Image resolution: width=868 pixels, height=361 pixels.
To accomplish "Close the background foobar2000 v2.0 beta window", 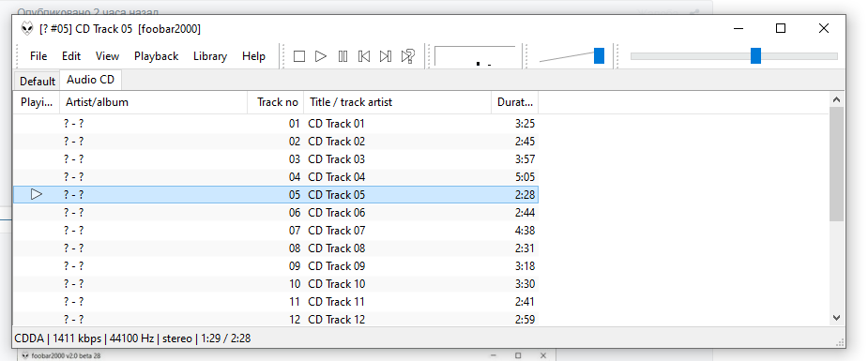I will click(543, 355).
